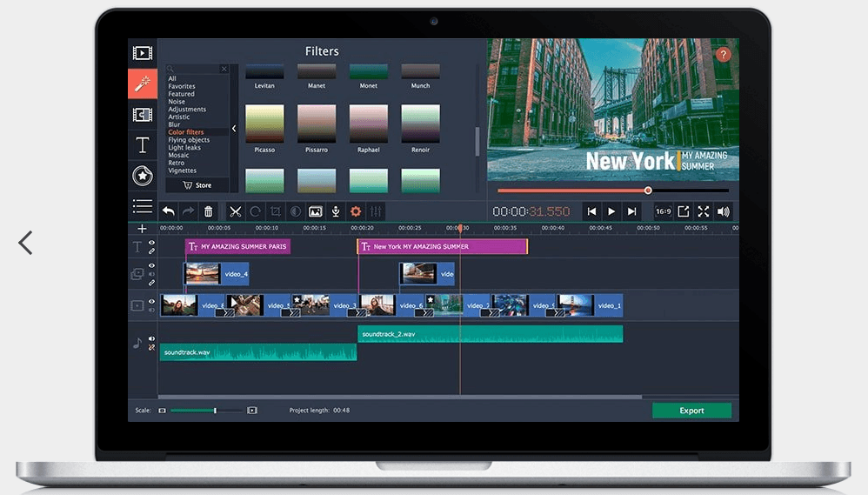Screen dimensions: 868x495
Task: Go to previous slide with left arrow
Action: point(25,243)
